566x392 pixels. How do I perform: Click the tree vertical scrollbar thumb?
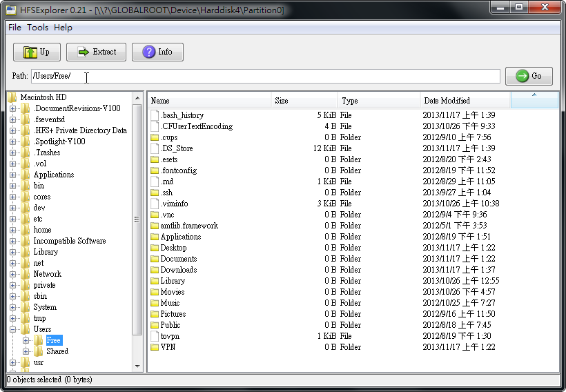pyautogui.click(x=137, y=219)
